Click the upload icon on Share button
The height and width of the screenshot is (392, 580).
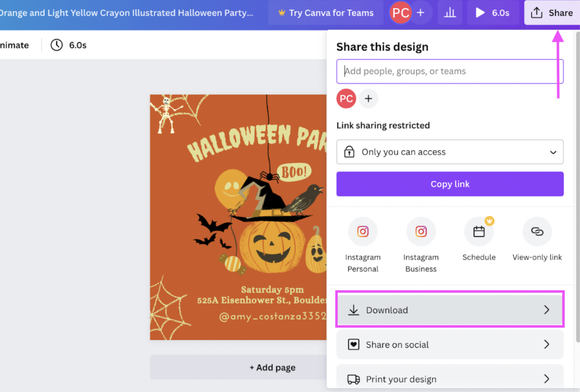tap(537, 13)
